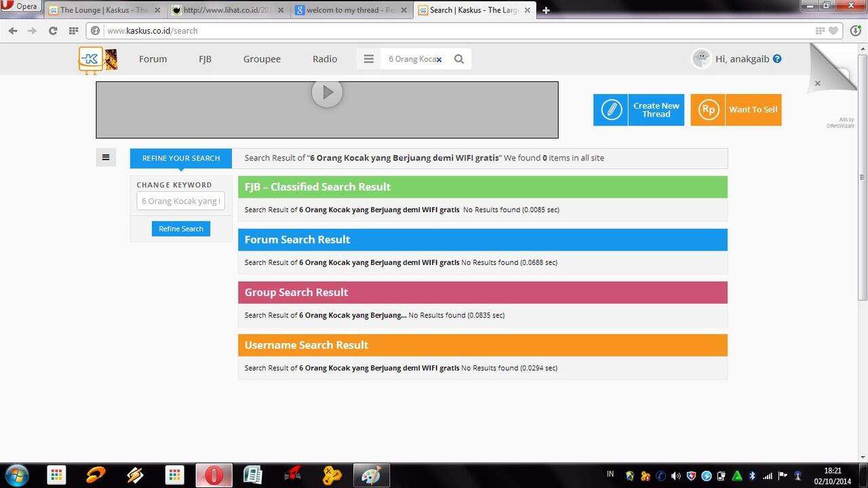Close The Lounge | Kaskus tab
The width and height of the screenshot is (868, 488).
157,10
